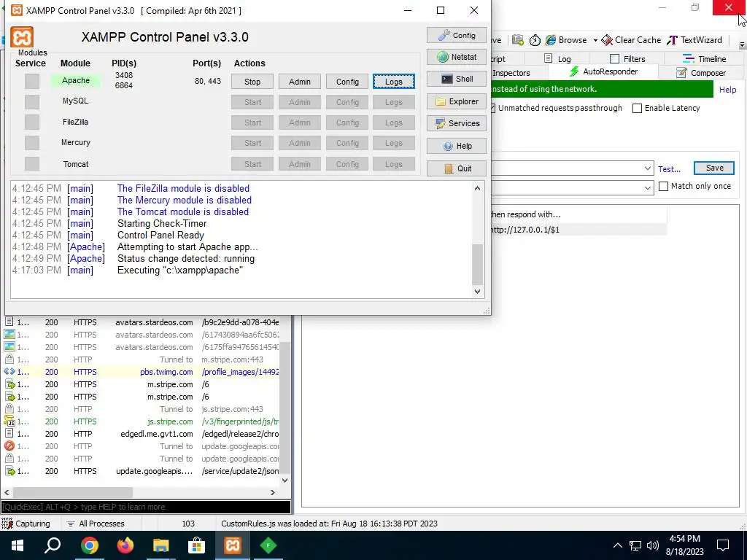This screenshot has height=560, width=747.
Task: Open the Windows Start menu
Action: (x=18, y=545)
